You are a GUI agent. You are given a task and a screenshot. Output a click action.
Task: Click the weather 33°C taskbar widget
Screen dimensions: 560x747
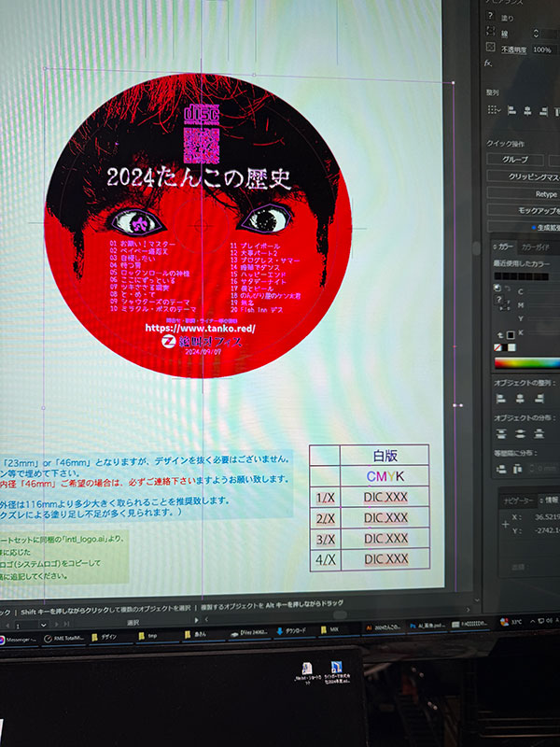[511, 622]
